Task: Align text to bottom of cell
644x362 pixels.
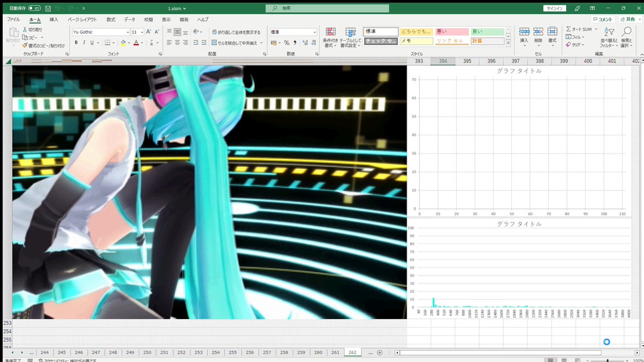Action: coord(185,32)
